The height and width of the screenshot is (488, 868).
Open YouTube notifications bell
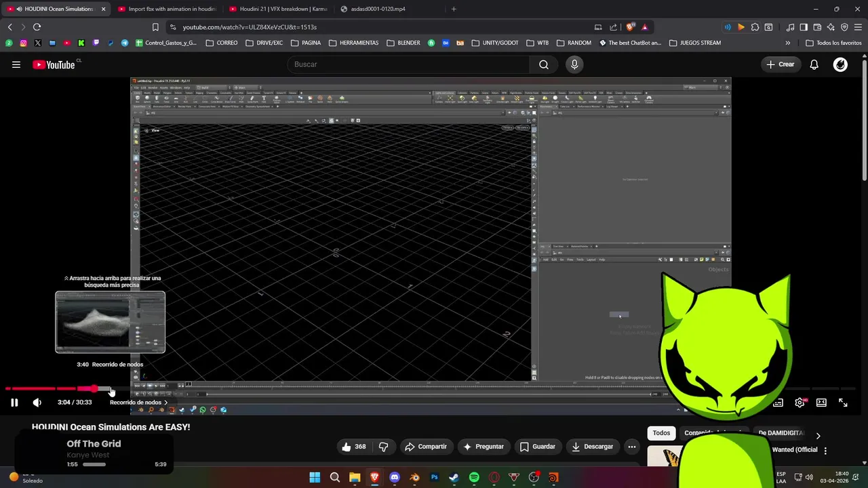(814, 64)
